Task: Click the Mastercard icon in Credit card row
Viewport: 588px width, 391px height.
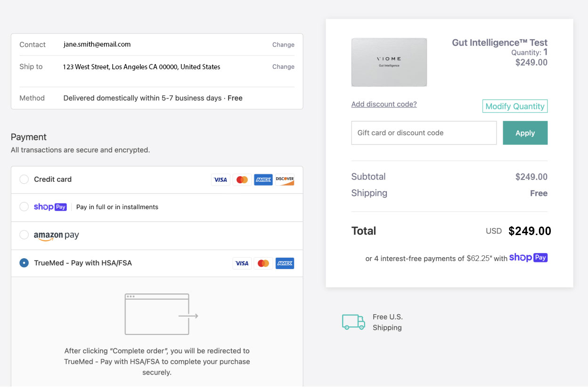Action: tap(242, 179)
